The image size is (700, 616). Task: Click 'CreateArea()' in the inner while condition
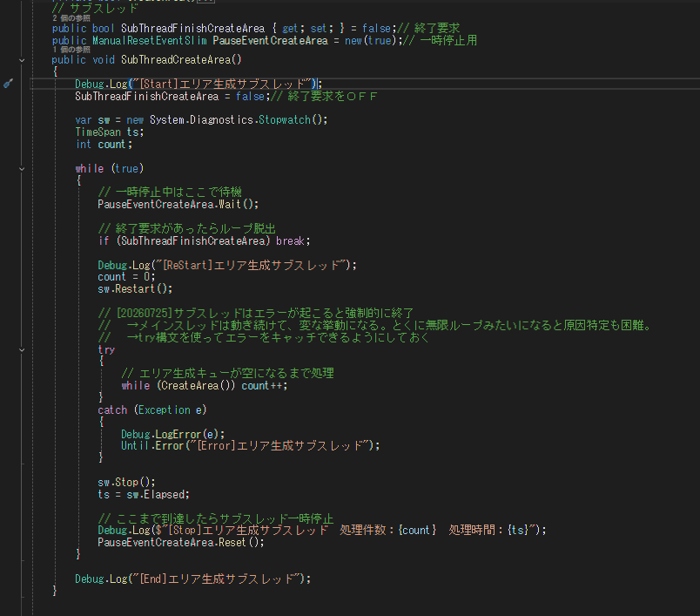pos(196,386)
